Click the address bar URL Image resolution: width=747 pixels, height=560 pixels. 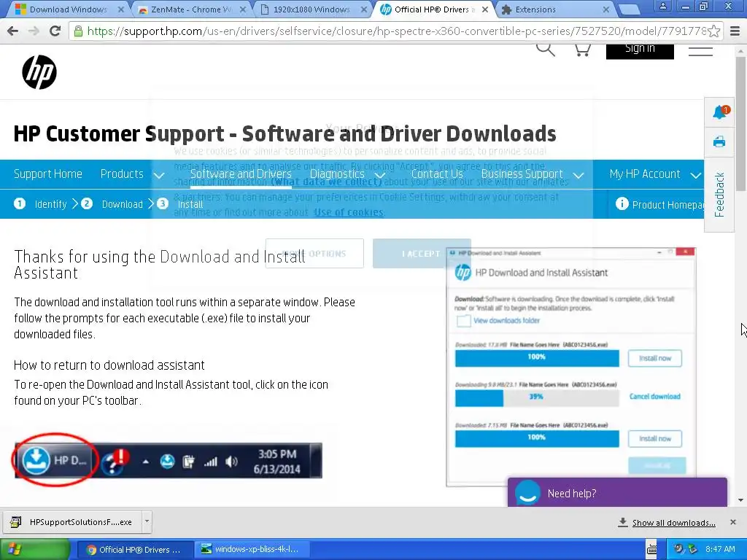[396, 31]
